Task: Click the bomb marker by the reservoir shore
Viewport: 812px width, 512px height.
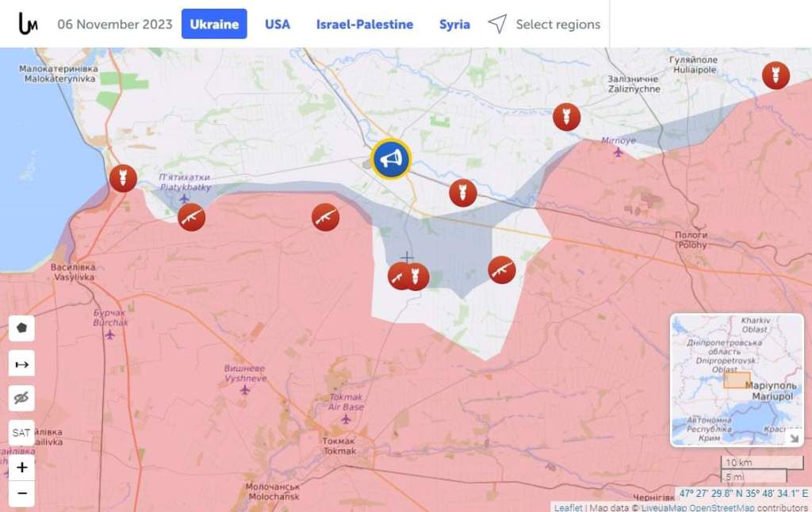Action: pos(123,178)
